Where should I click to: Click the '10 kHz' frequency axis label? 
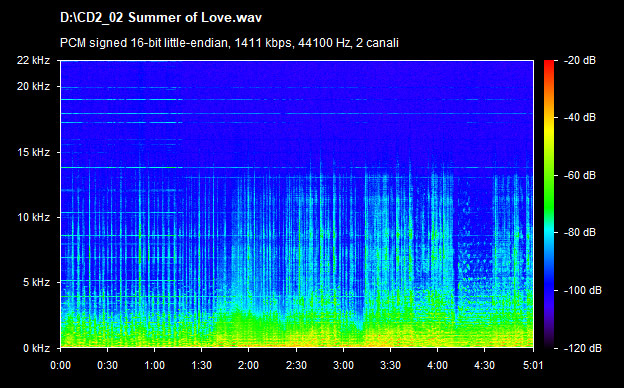point(33,217)
